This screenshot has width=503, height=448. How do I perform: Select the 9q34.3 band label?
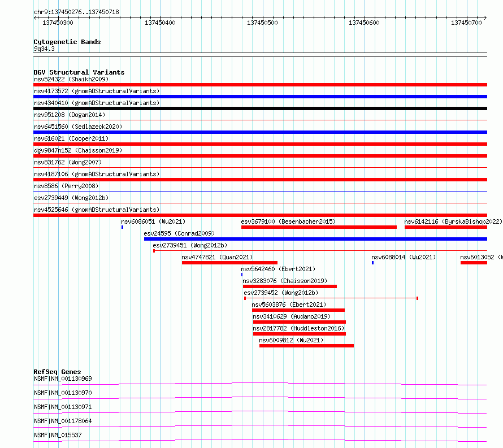(x=44, y=49)
